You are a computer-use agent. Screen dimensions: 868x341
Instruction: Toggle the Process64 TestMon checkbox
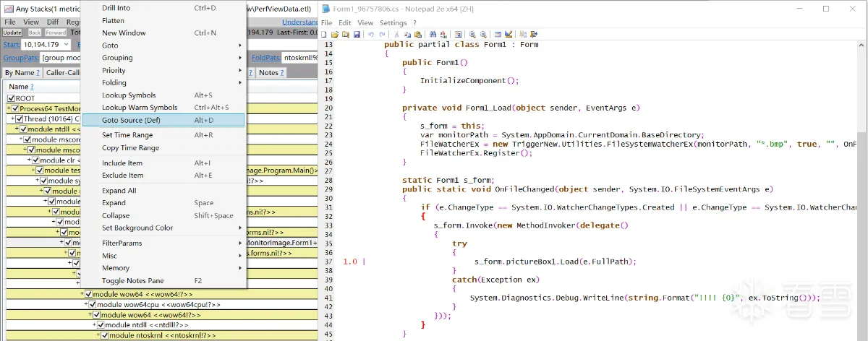pos(15,108)
